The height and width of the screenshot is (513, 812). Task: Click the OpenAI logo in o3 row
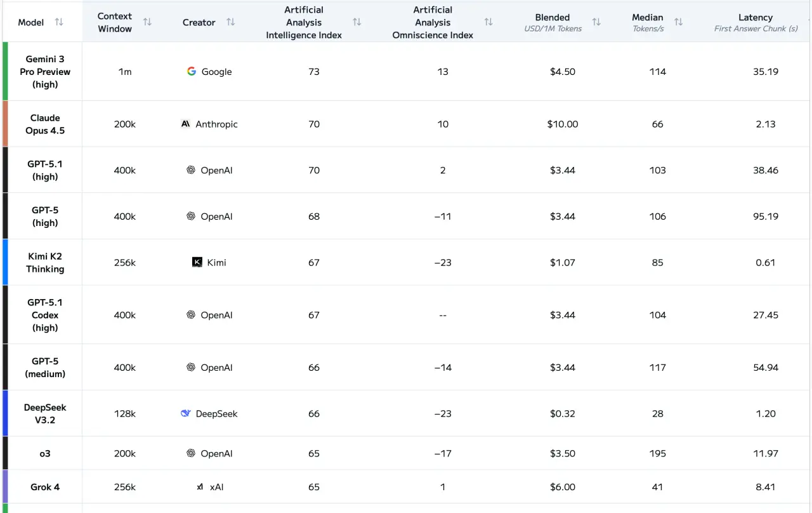point(191,453)
